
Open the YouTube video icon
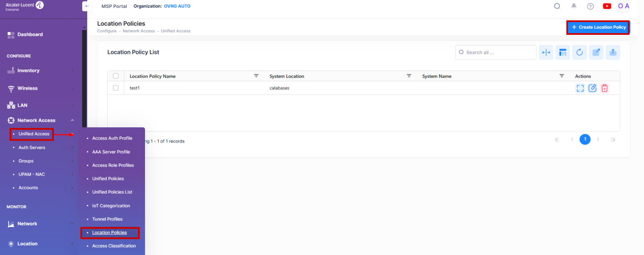pyautogui.click(x=607, y=6)
